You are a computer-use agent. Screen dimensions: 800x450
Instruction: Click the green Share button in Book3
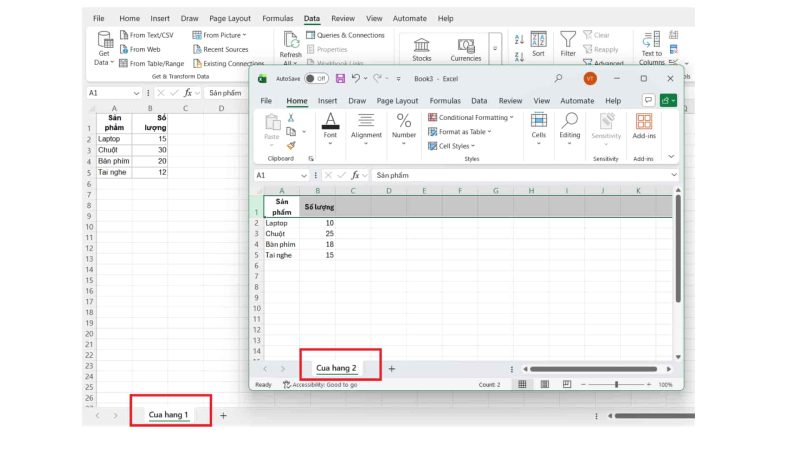[x=668, y=101]
